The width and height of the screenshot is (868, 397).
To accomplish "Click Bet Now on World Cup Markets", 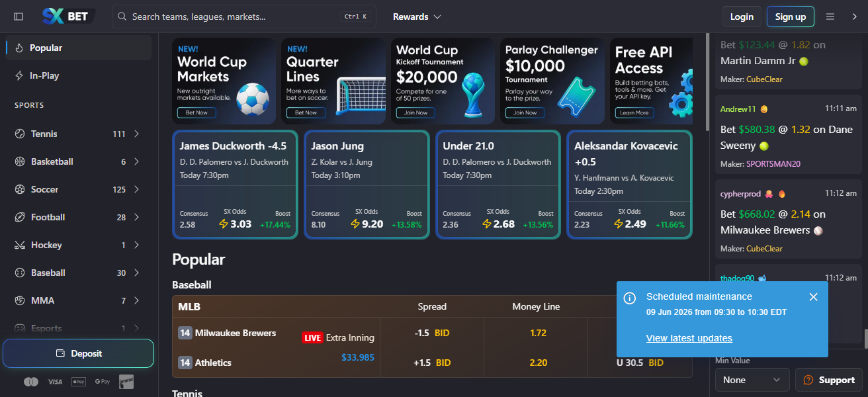I will click(196, 112).
